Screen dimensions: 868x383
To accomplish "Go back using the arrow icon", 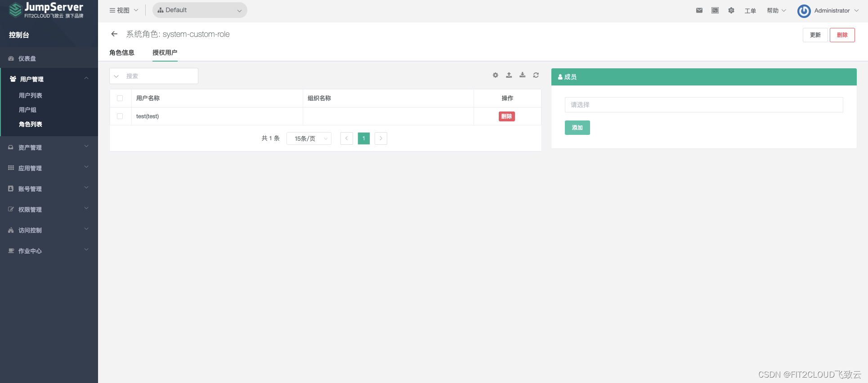I will pyautogui.click(x=114, y=34).
